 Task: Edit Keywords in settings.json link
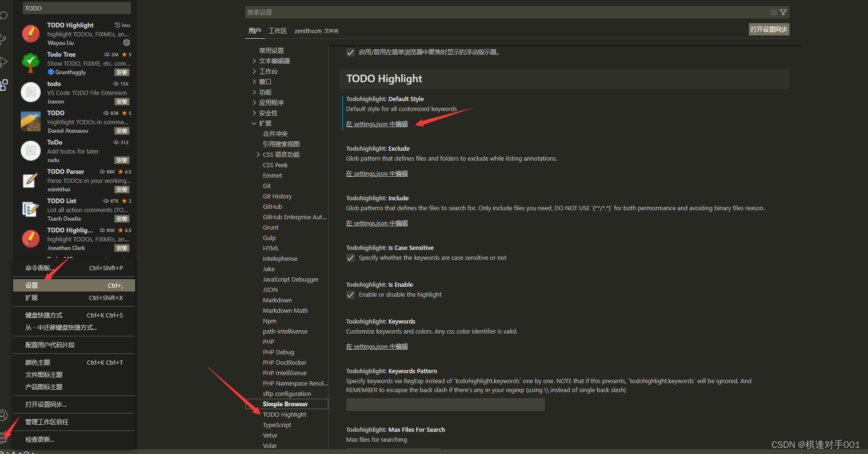[x=377, y=346]
